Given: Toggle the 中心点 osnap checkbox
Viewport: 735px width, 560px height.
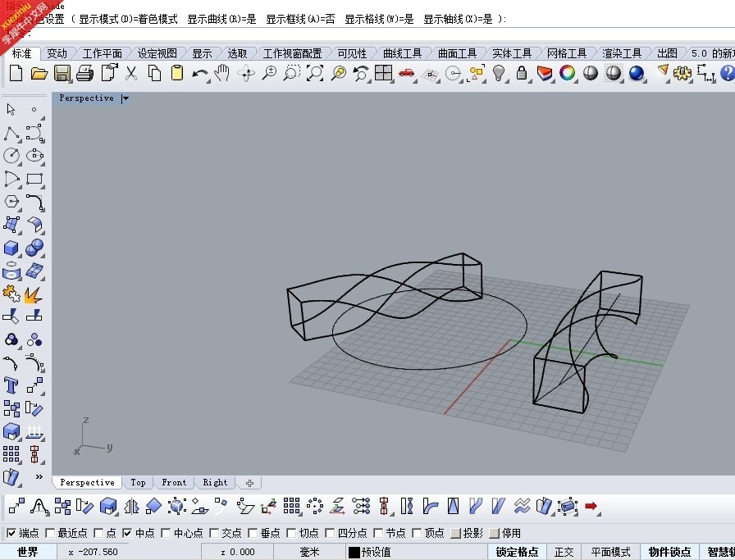Looking at the screenshot, I should tap(166, 533).
